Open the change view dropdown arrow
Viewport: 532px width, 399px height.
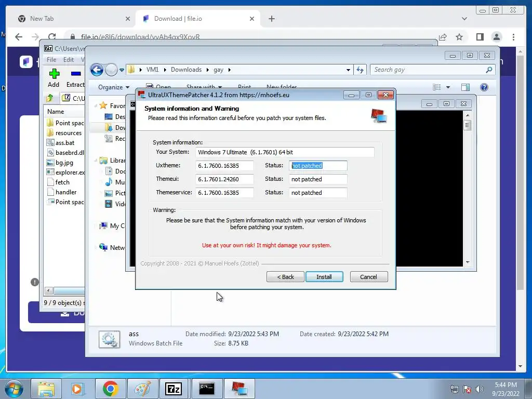448,87
